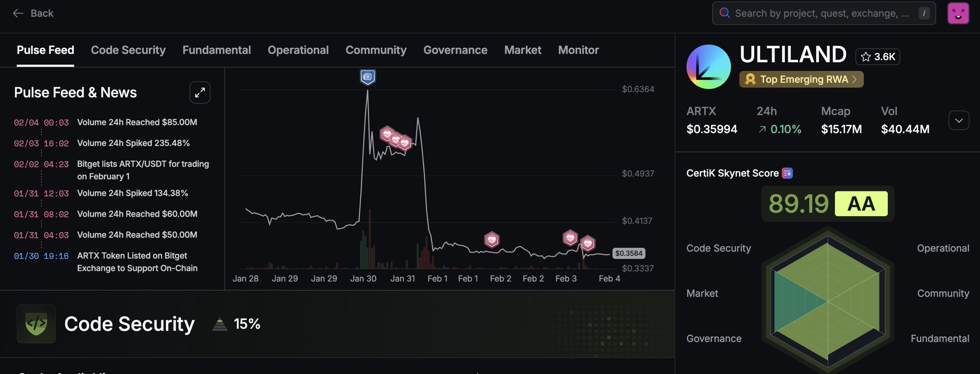Open the 'Volume 24h Spiked 235.48%' news item
This screenshot has height=374, width=980.
(x=134, y=143)
